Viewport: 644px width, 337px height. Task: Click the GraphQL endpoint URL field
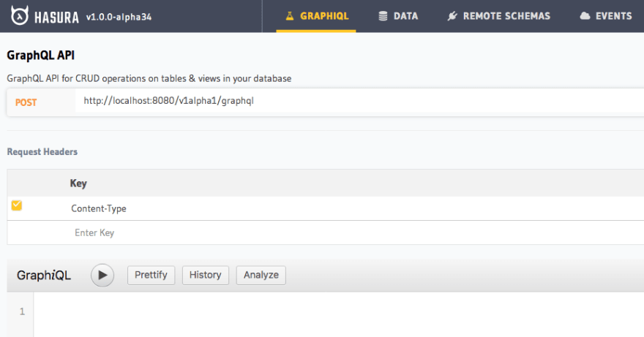point(359,101)
